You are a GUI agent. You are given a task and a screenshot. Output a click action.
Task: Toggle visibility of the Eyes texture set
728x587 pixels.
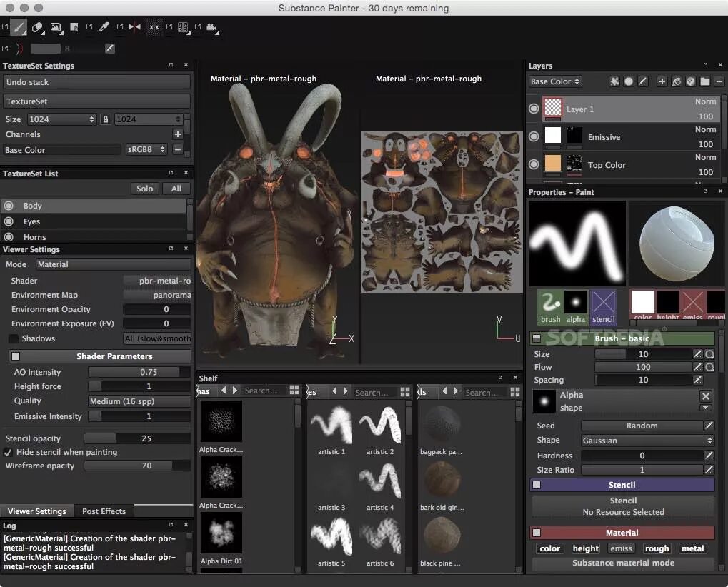(x=9, y=221)
